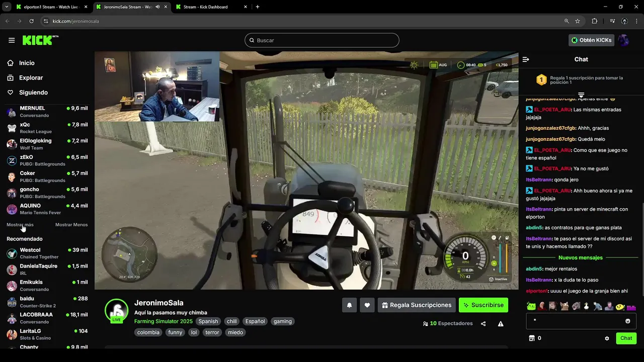This screenshot has height=362, width=644.
Task: Open LaritaLG recommended channel
Action: pyautogui.click(x=47, y=334)
